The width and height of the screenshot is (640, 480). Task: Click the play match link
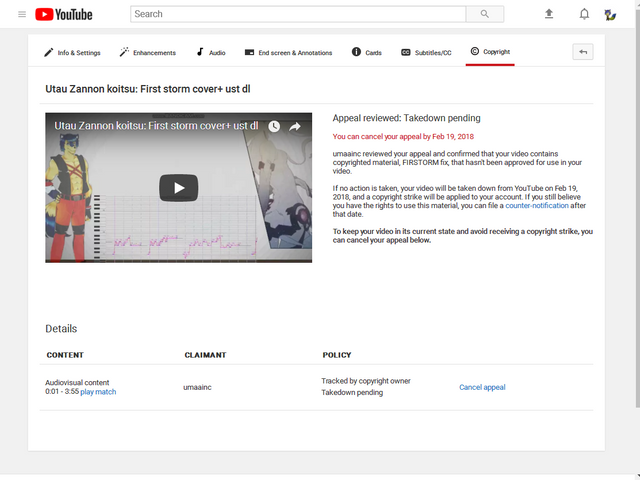pos(98,392)
